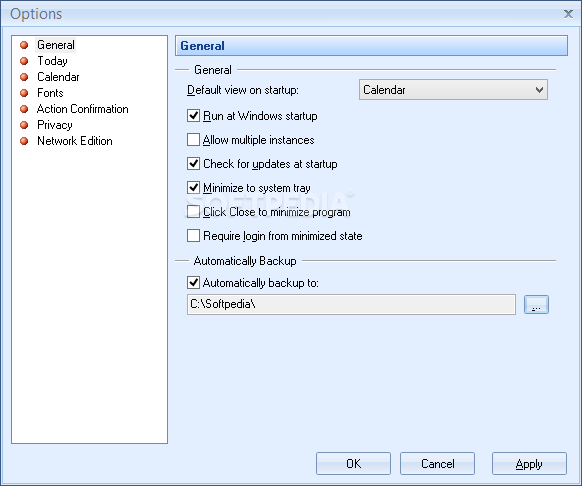The height and width of the screenshot is (486, 582).
Task: Click the orange bullet beside Action Confirmation
Action: point(24,109)
